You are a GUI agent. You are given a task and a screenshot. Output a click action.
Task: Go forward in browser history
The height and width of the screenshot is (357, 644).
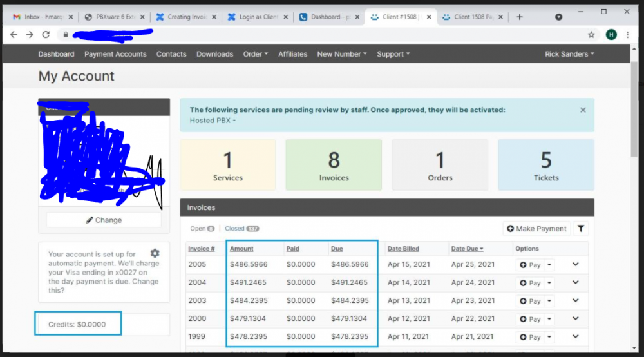30,35
